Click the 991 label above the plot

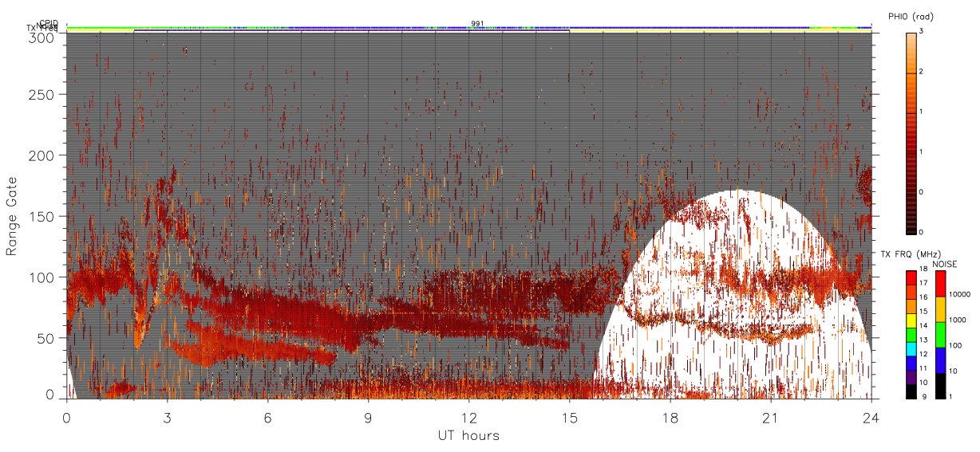(x=476, y=24)
